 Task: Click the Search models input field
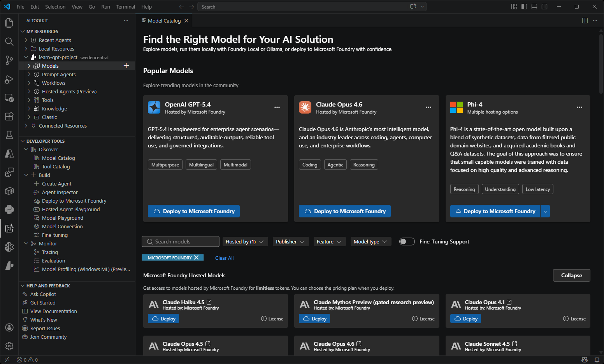[x=180, y=241]
